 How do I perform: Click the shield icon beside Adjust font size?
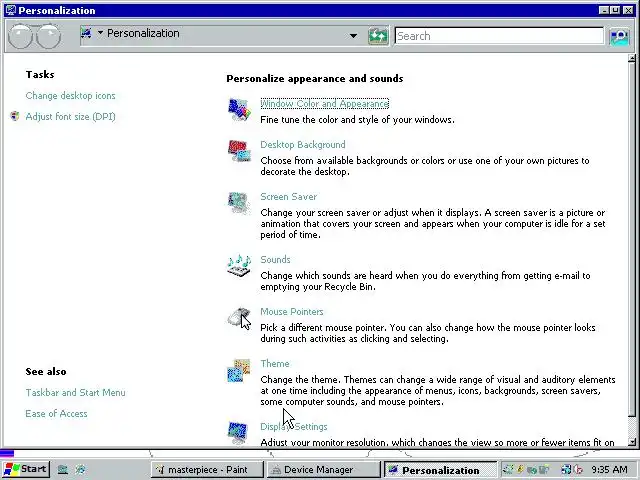point(15,116)
